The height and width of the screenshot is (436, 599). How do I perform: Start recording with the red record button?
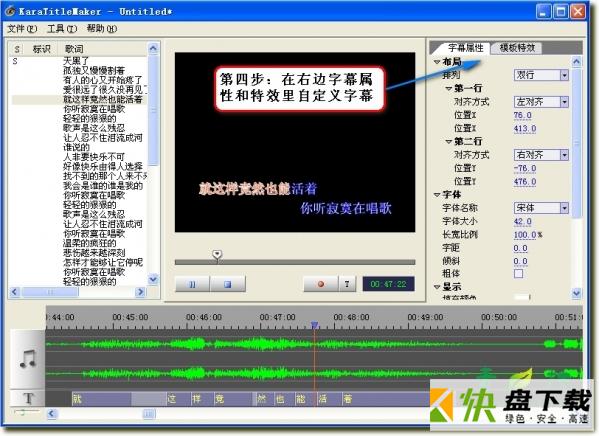tap(321, 284)
